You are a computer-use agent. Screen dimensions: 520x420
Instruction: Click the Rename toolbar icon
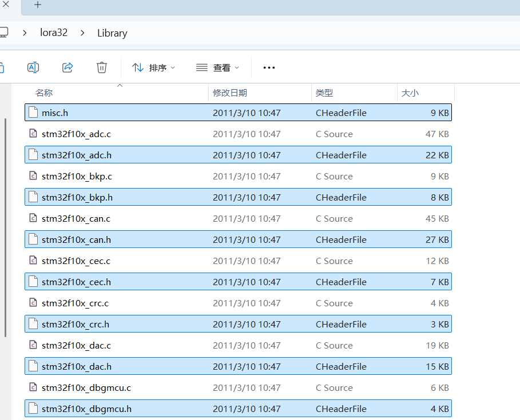pyautogui.click(x=33, y=67)
